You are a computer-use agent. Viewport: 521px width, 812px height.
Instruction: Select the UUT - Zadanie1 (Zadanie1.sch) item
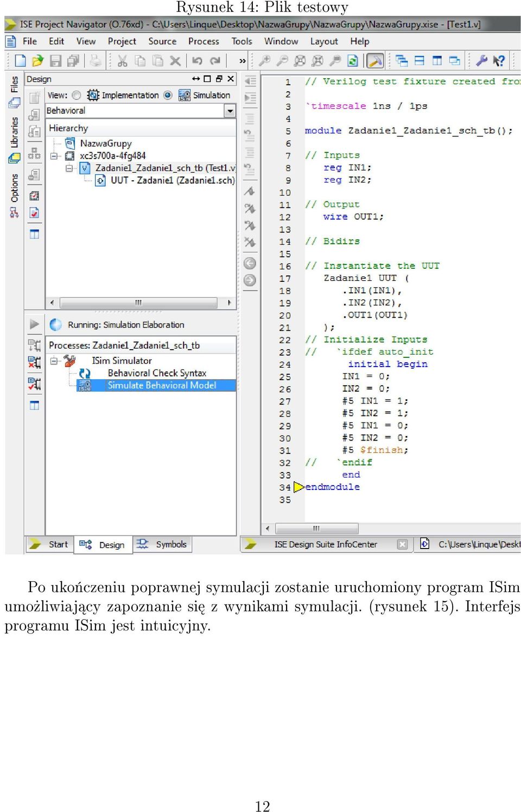click(173, 180)
